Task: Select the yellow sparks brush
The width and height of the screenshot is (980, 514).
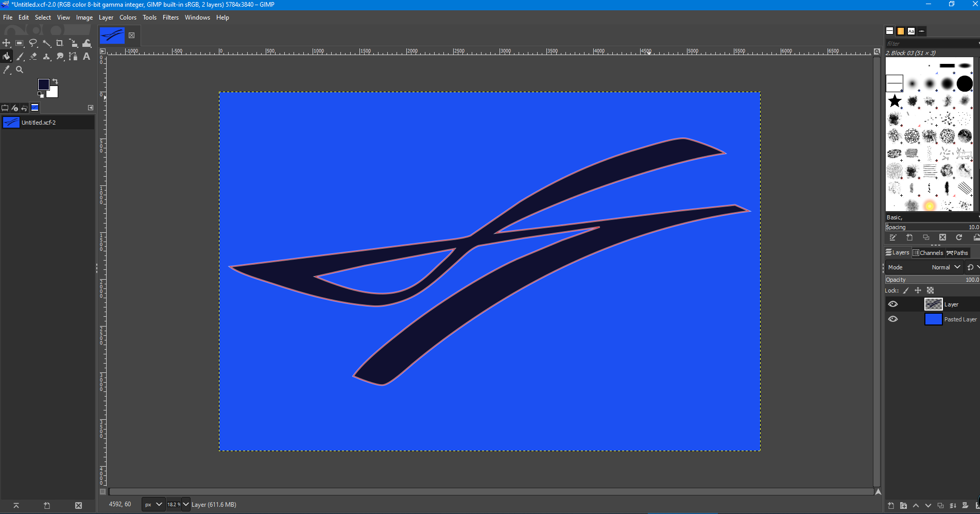Action: click(930, 205)
